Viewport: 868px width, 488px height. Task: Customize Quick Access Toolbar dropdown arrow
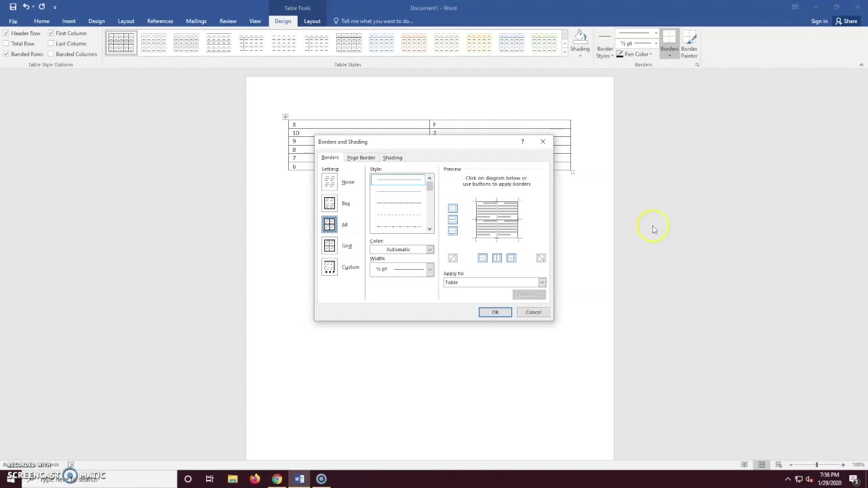(55, 7)
